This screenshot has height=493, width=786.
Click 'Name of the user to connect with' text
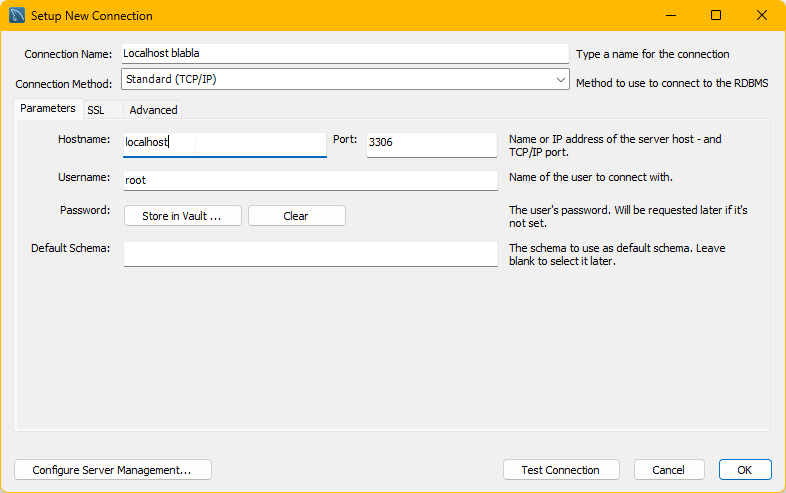[x=591, y=177]
